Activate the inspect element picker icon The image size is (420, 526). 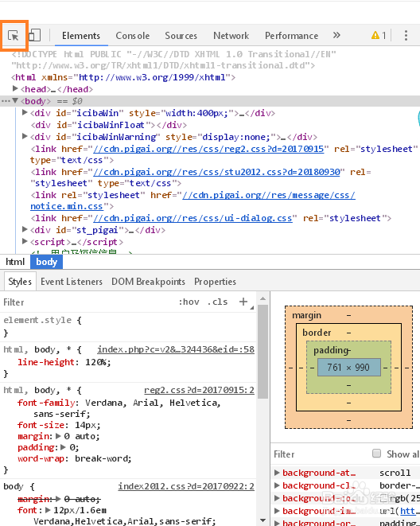pos(14,36)
